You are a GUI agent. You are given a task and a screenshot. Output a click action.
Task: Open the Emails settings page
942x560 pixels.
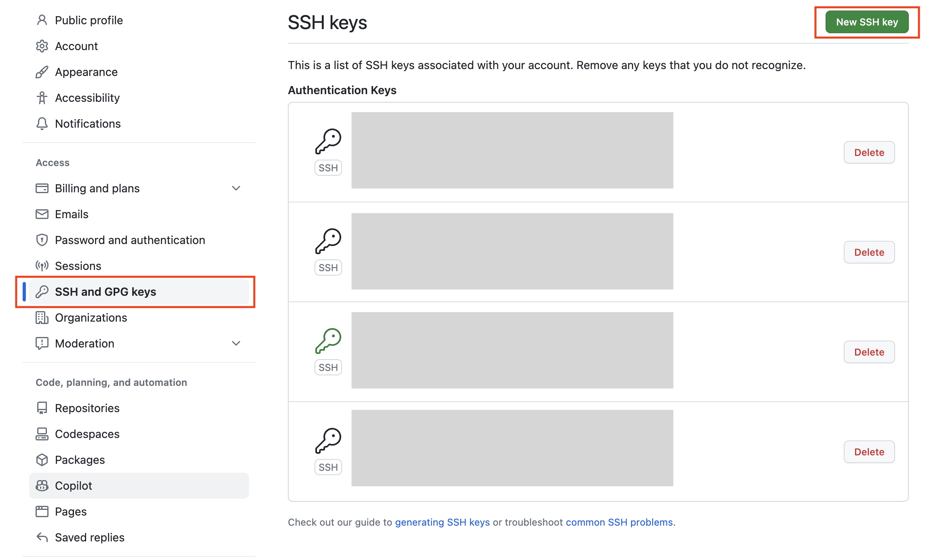(72, 214)
